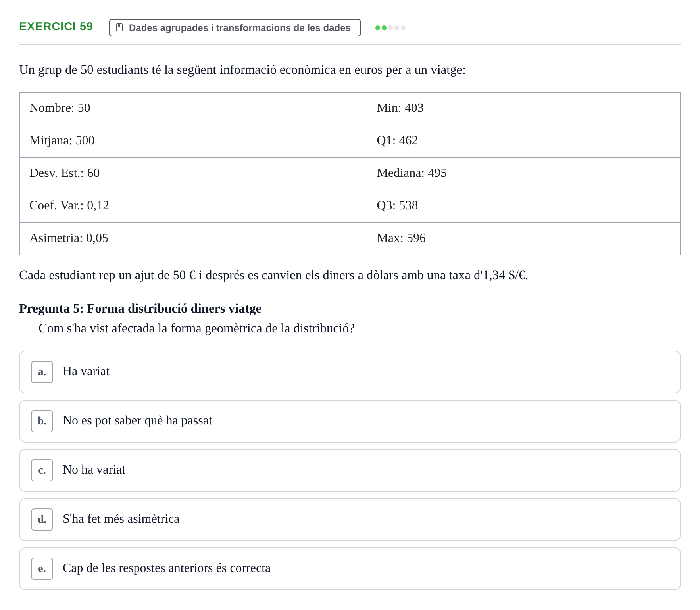Image resolution: width=700 pixels, height=610 pixels.
Task: Click the 'Coef. Var.: 0,12' cell
Action: pos(193,206)
